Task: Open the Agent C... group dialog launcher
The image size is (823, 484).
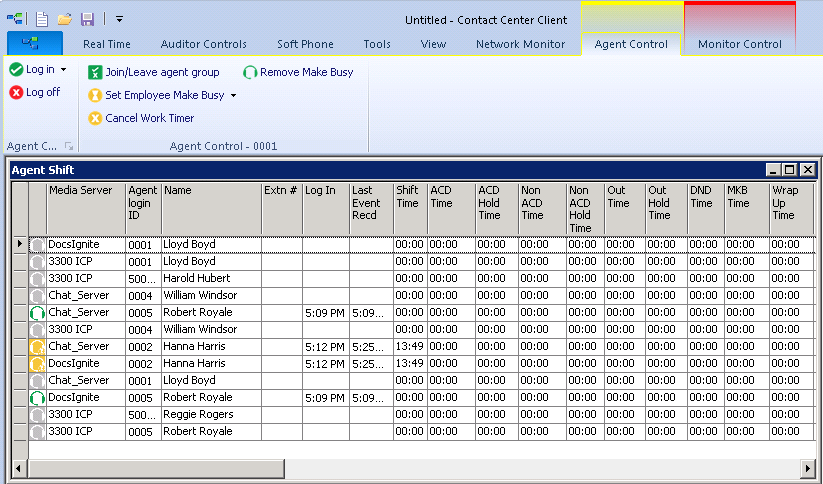Action: 70,146
